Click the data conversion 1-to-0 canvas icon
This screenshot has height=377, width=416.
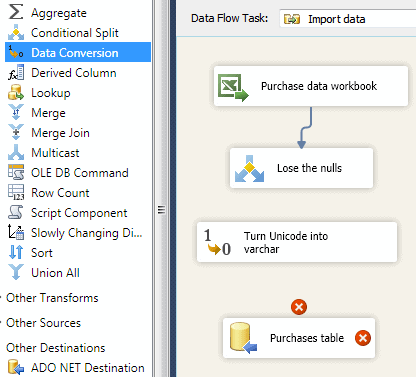pyautogui.click(x=217, y=242)
